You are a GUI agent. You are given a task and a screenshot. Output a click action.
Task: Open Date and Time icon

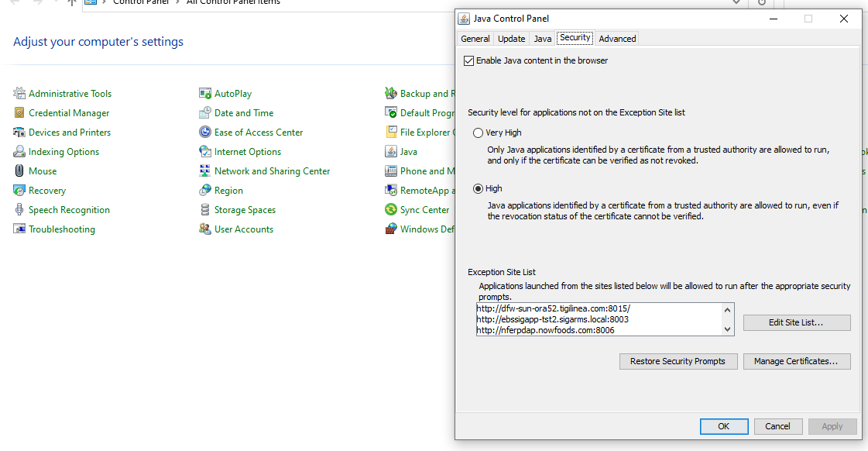pyautogui.click(x=205, y=112)
